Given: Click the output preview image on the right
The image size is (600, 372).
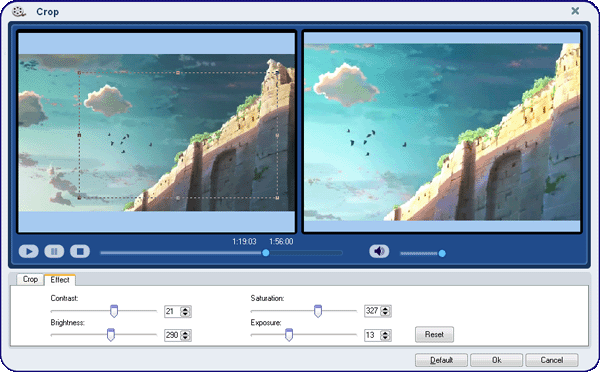Looking at the screenshot, I should 442,132.
